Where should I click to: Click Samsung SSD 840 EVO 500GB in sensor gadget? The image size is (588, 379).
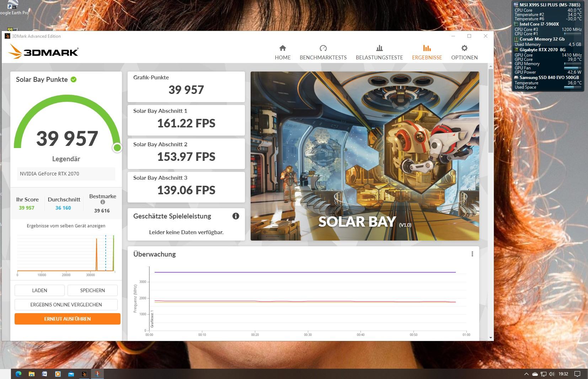click(x=549, y=78)
